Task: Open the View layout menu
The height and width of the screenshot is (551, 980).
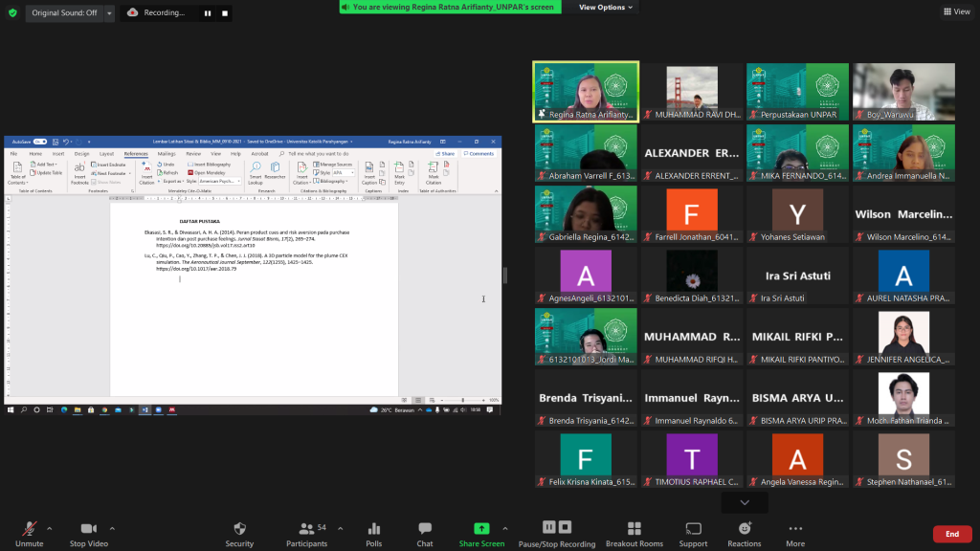Action: (956, 11)
